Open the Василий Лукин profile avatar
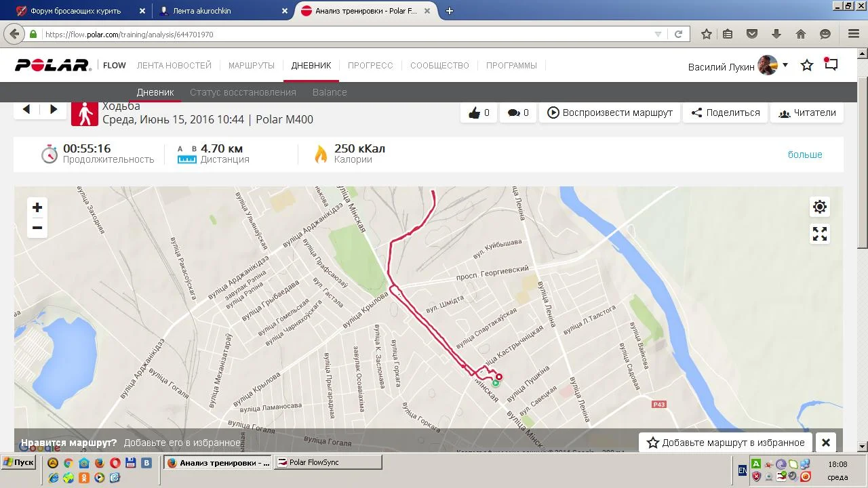868x488 pixels. pos(768,65)
